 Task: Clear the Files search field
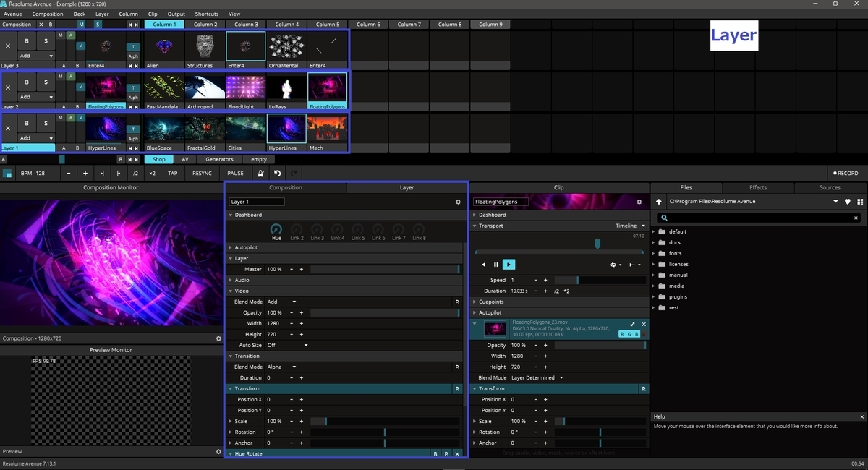click(x=856, y=218)
